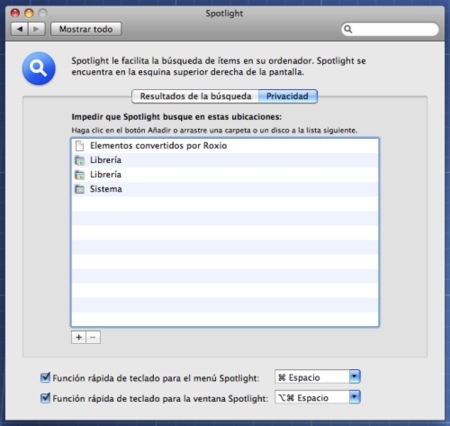This screenshot has height=426, width=450.
Task: Toggle keyboard shortcut for menú Spotlight checkbox
Action: tap(45, 378)
